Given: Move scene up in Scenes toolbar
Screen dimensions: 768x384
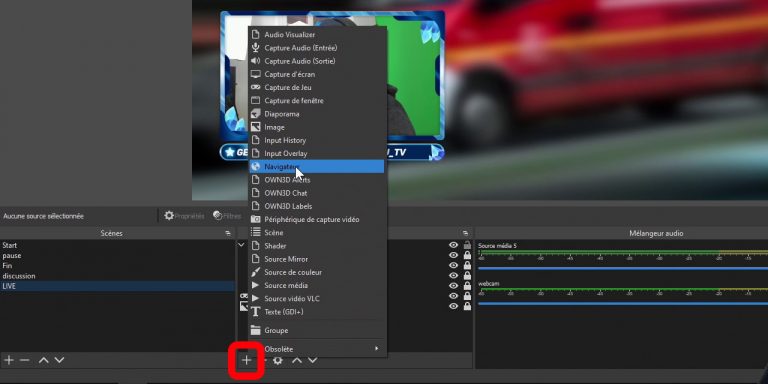Looking at the screenshot, I should pos(44,360).
